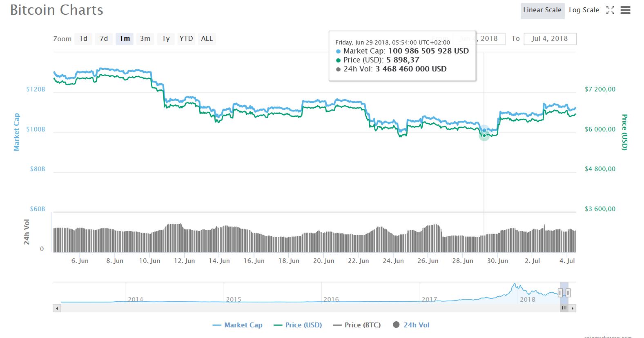
Task: Set zoom range to 1d
Action: (83, 39)
